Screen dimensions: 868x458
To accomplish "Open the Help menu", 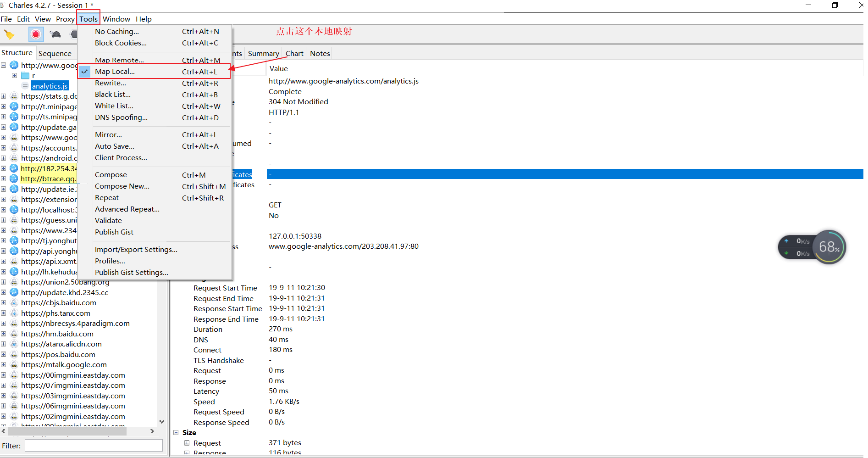I will tap(144, 19).
